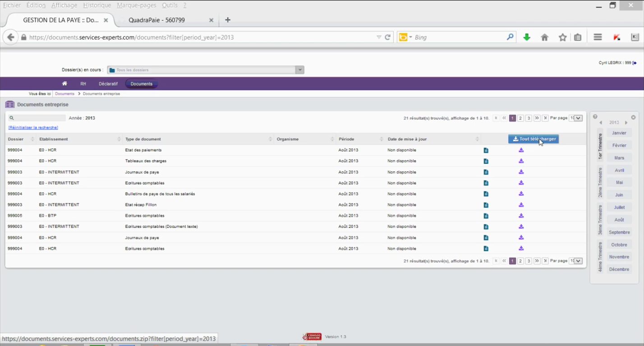This screenshot has height=346, width=644.
Task: Open the Déclaratif navigation item
Action: coord(108,84)
